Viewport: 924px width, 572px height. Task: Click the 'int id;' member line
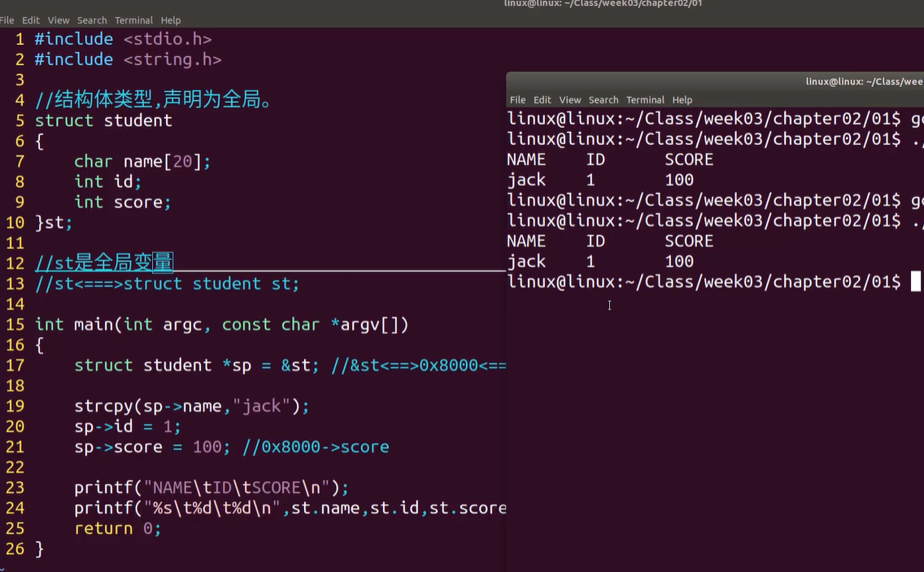point(108,181)
